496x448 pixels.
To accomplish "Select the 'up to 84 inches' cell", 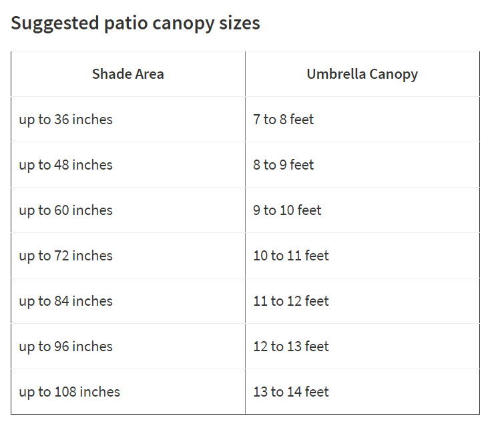I will pyautogui.click(x=66, y=301).
